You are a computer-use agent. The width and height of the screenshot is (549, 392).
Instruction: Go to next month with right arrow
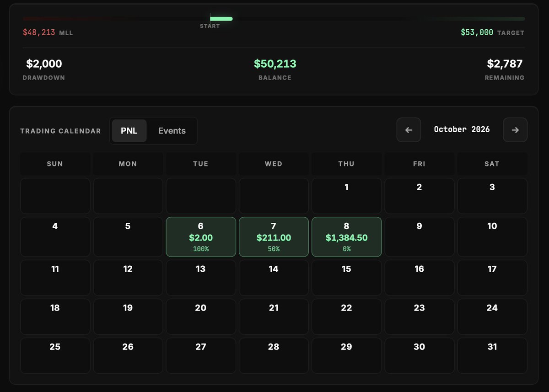pyautogui.click(x=515, y=130)
